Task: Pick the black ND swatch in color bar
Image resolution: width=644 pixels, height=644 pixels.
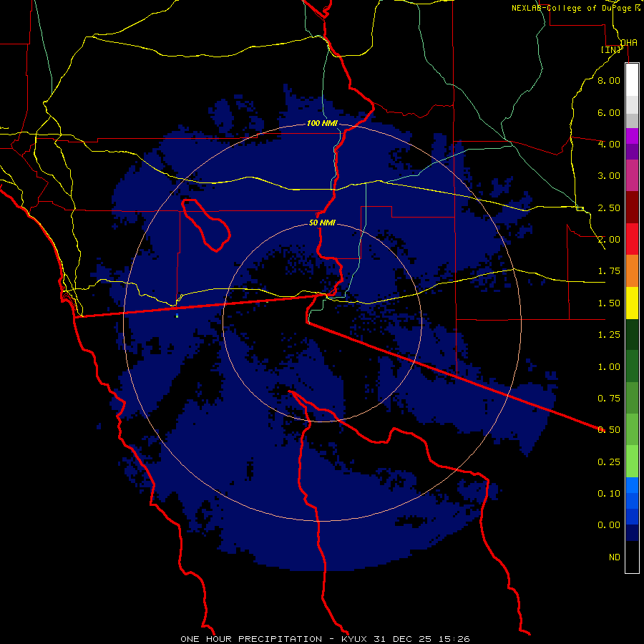Action: click(632, 557)
